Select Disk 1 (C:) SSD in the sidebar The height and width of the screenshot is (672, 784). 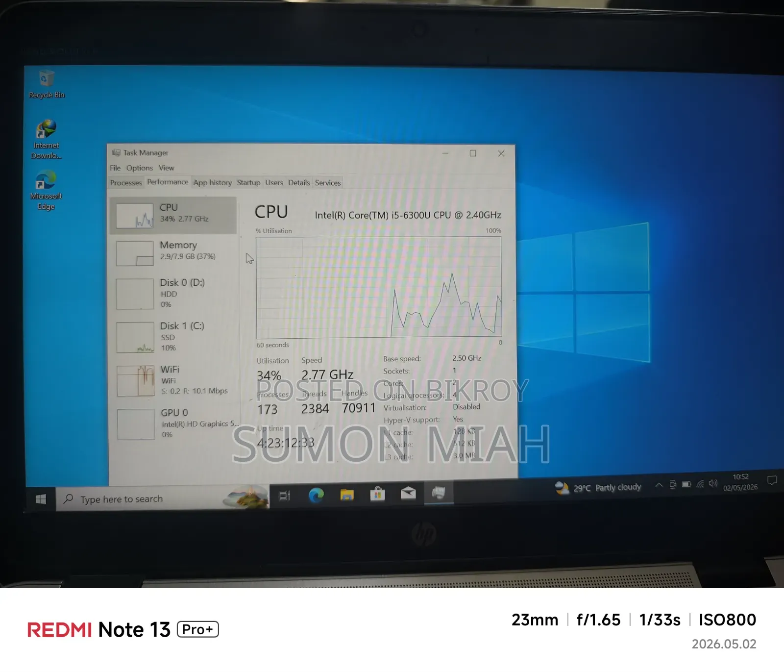click(175, 337)
